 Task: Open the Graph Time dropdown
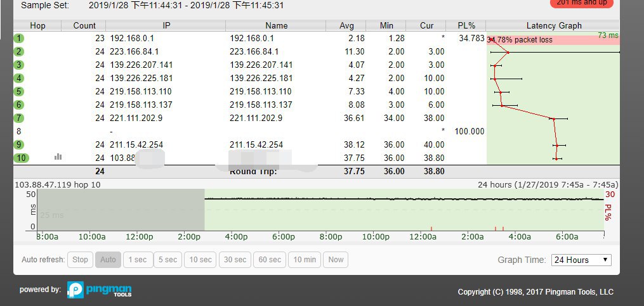(x=581, y=260)
